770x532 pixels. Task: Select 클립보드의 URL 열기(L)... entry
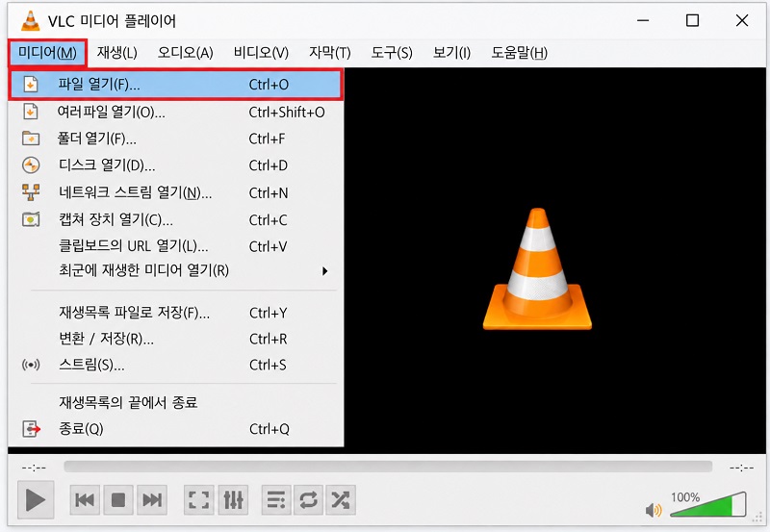[x=175, y=246]
